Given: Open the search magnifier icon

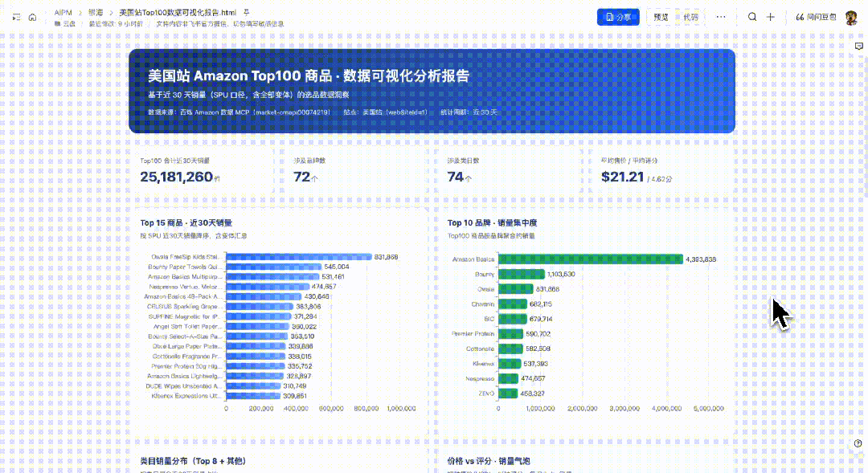Looking at the screenshot, I should click(x=752, y=17).
